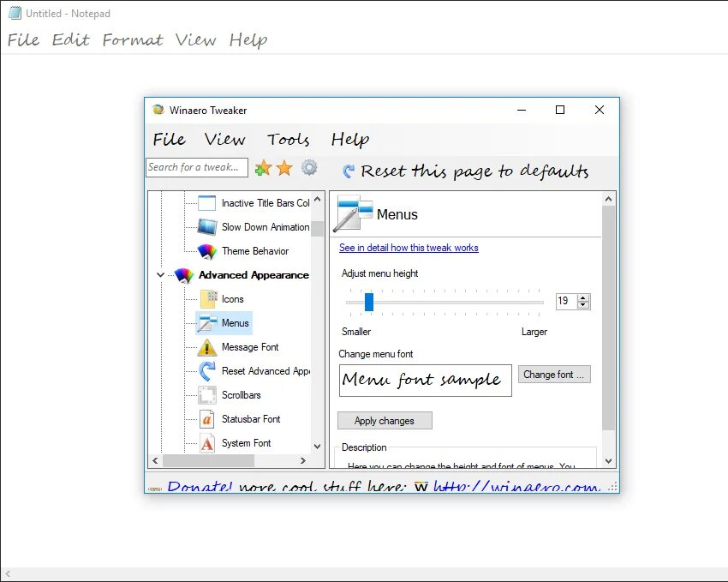Image resolution: width=728 pixels, height=582 pixels.
Task: Click Notepad horizontal scroll left arrow
Action: [8, 574]
